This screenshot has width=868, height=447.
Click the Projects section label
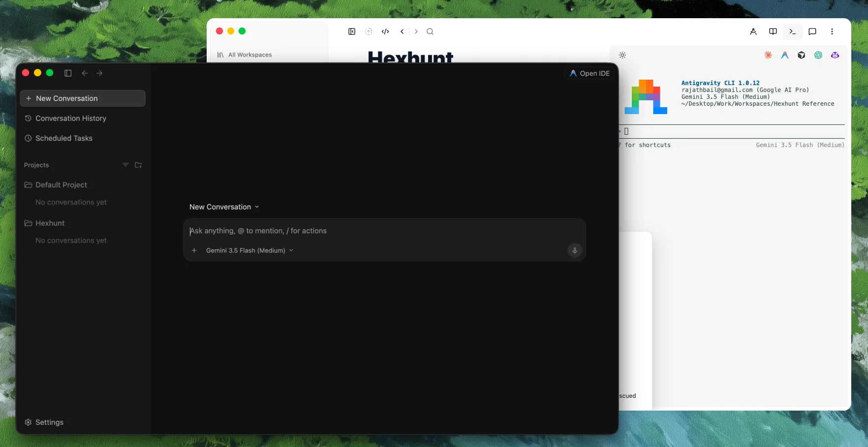[36, 165]
